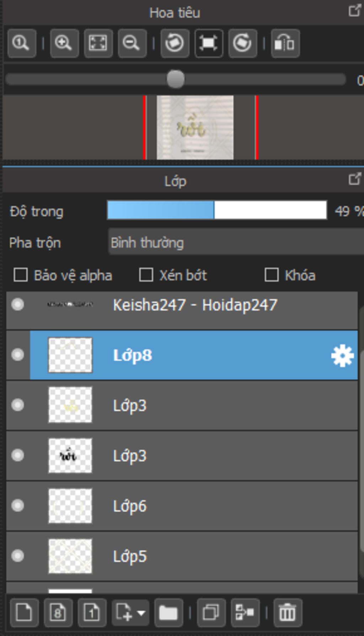Create a new 1-bit layer
The image size is (364, 636).
click(x=92, y=613)
